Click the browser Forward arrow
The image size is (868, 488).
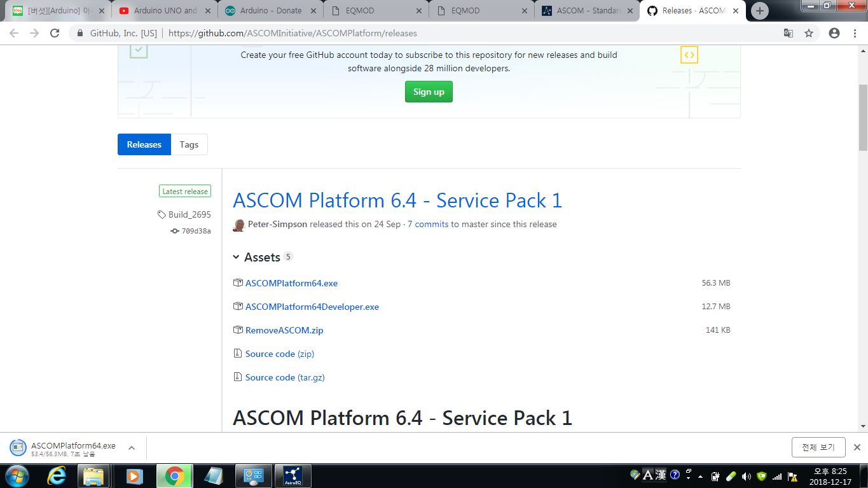[34, 33]
